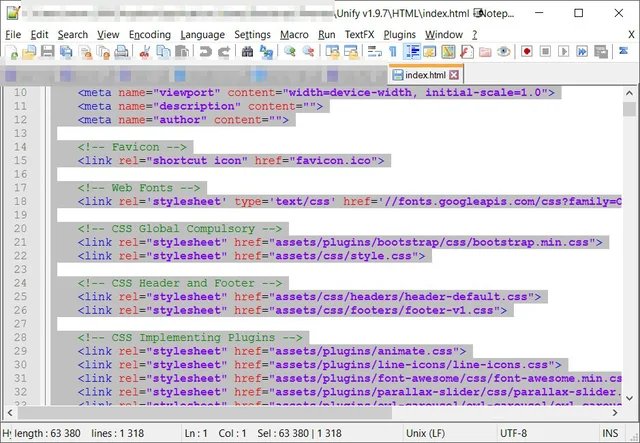Viewport: 640px width, 443px height.
Task: Open the user defined language icon
Action: (429, 52)
